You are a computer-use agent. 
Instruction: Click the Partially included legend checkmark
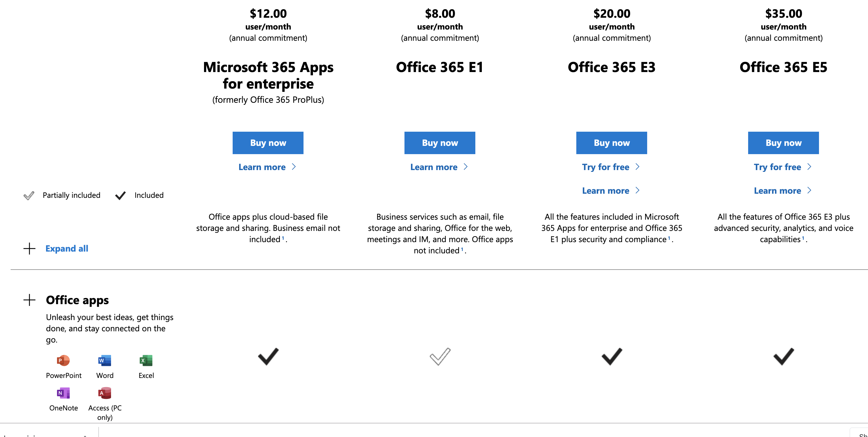(29, 195)
